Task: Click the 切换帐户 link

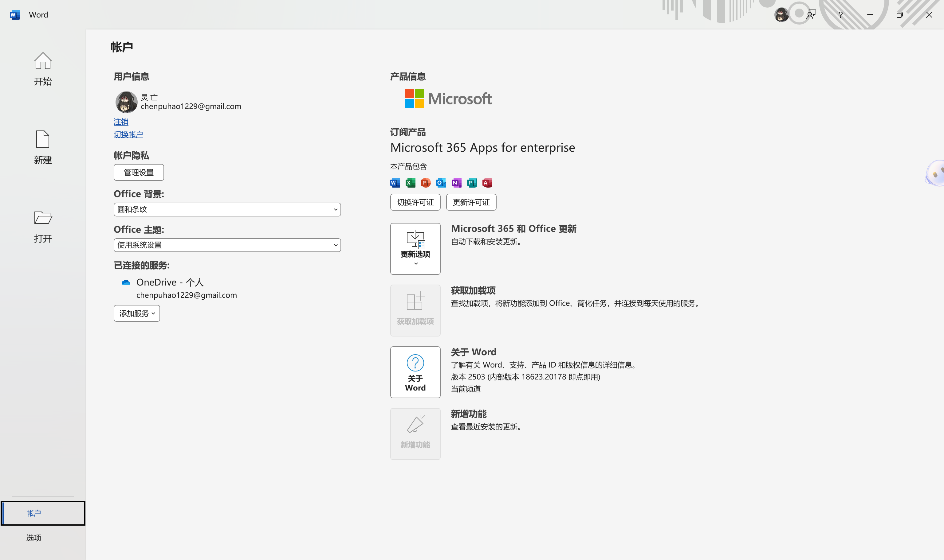Action: pyautogui.click(x=128, y=134)
